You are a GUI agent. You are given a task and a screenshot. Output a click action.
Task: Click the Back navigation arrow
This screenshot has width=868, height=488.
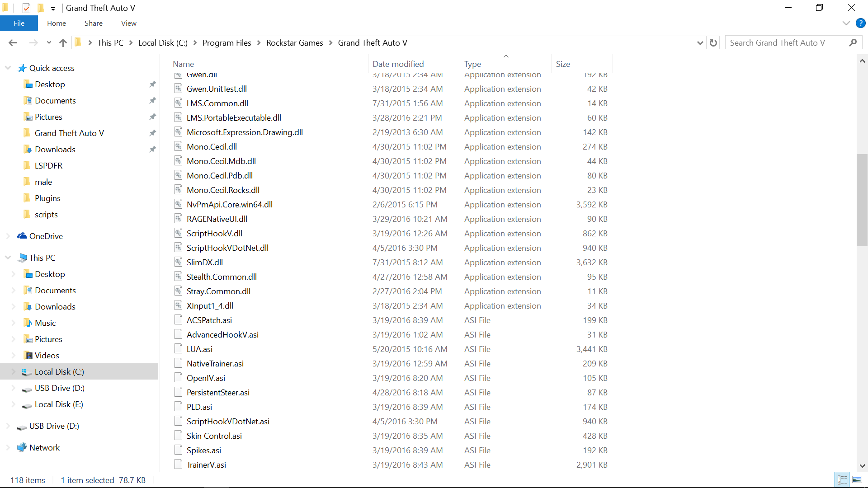(13, 42)
